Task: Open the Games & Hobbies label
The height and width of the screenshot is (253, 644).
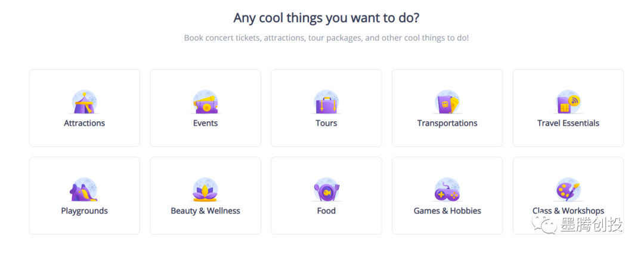Action: 447,211
